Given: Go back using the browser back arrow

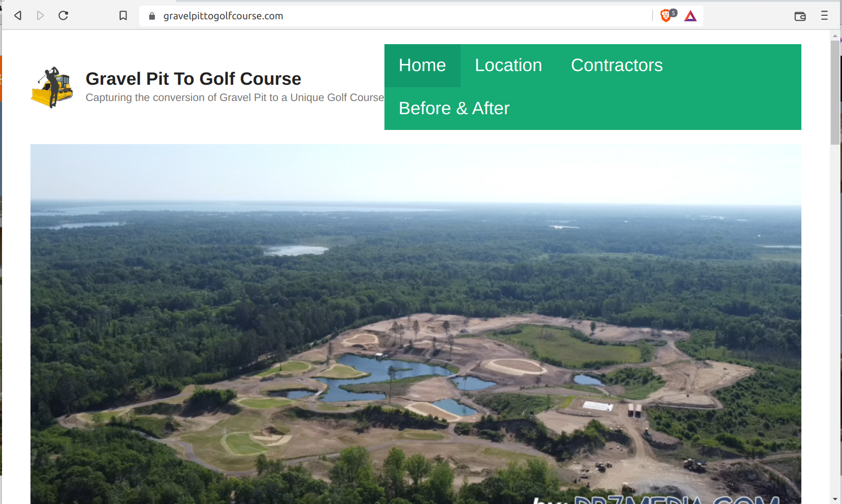Looking at the screenshot, I should click(18, 16).
